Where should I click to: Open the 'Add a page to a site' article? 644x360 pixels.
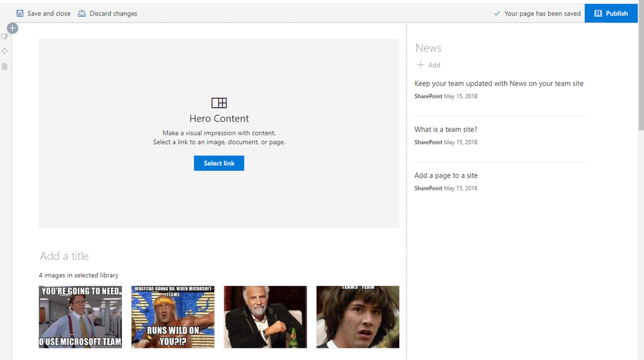446,175
